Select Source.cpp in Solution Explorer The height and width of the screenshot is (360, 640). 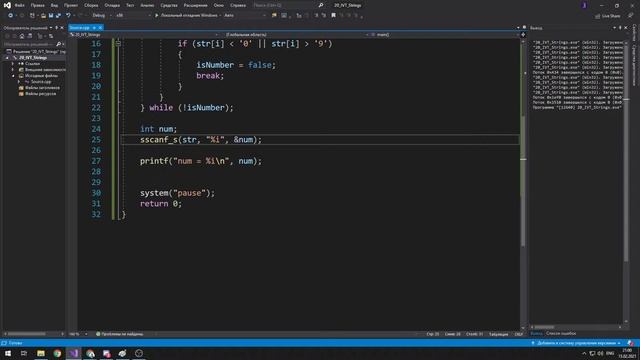pos(40,82)
